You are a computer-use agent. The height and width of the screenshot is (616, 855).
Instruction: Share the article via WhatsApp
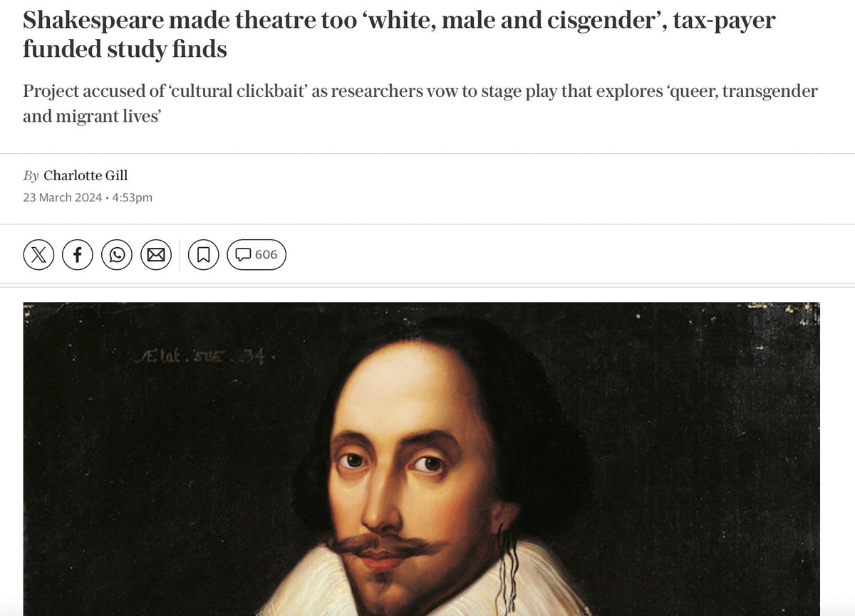pos(117,254)
